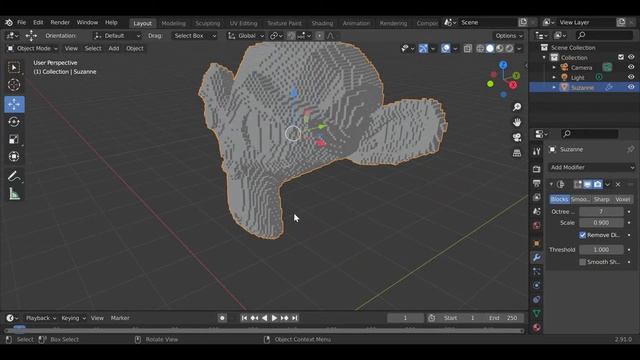
Task: Collapse the Collection tree
Action: tap(544, 57)
